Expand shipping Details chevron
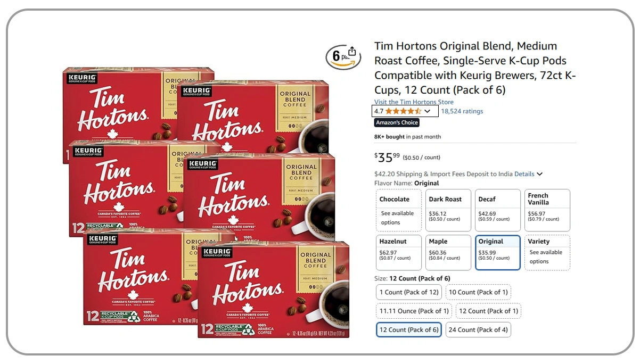This screenshot has height=364, width=640. click(x=539, y=174)
